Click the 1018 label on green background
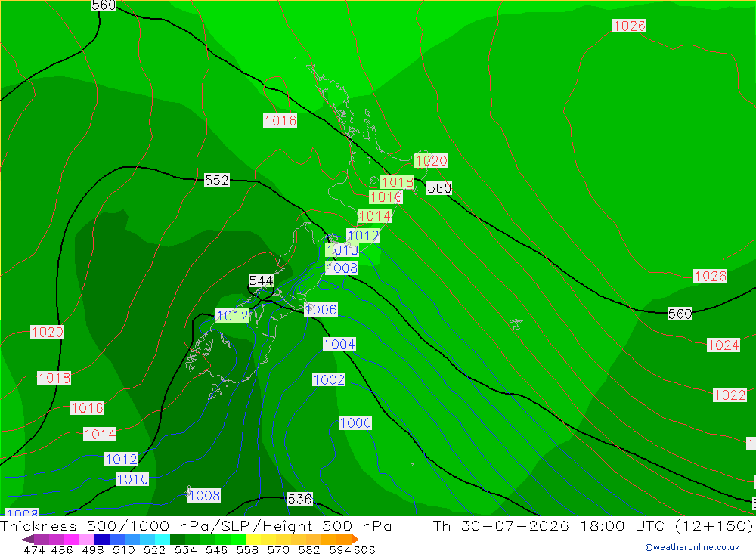This screenshot has height=554, width=756. 398,182
